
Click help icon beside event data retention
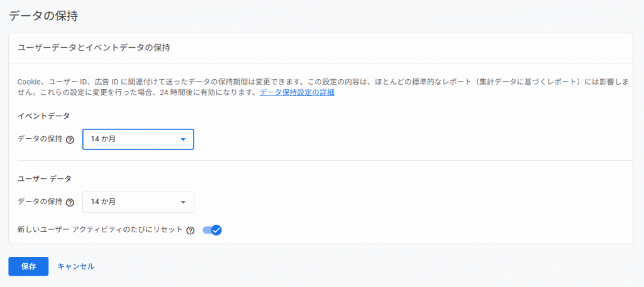(70, 139)
